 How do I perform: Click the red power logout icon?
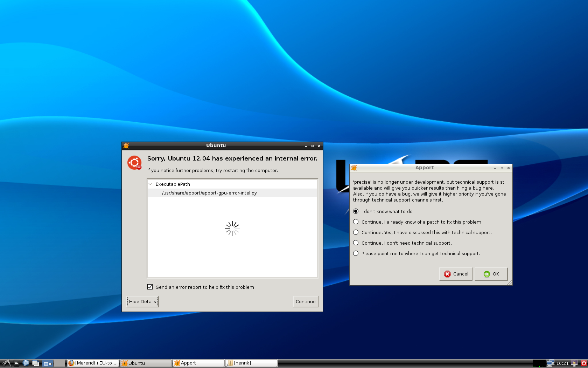[x=583, y=363]
